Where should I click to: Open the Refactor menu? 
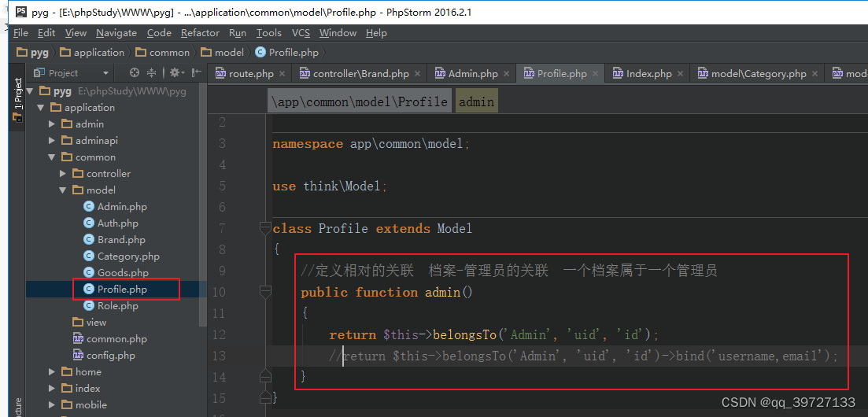201,33
